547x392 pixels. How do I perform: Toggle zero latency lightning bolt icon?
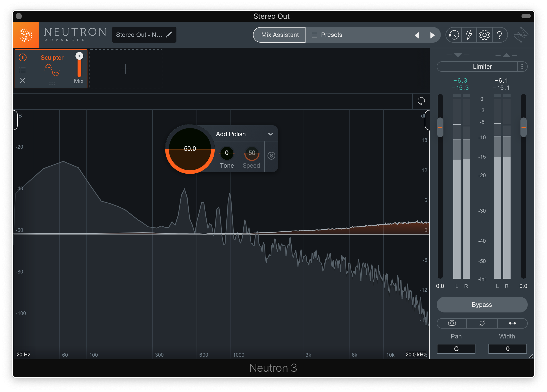pyautogui.click(x=469, y=35)
